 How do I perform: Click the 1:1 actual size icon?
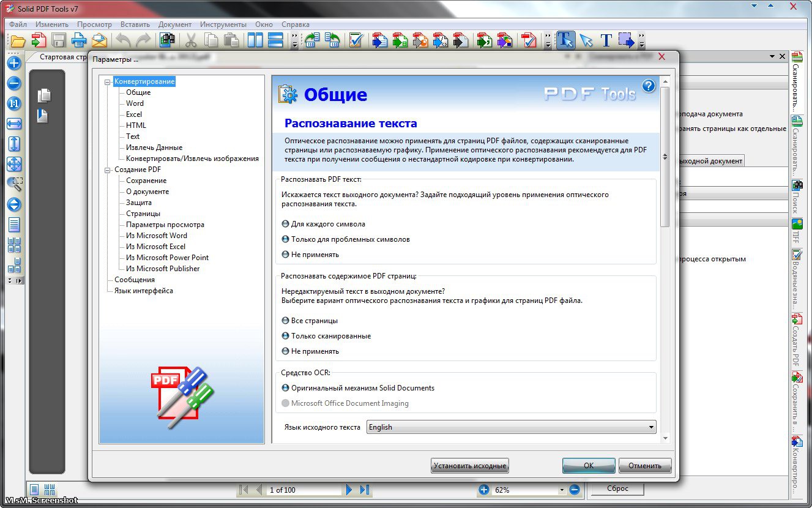pyautogui.click(x=14, y=103)
